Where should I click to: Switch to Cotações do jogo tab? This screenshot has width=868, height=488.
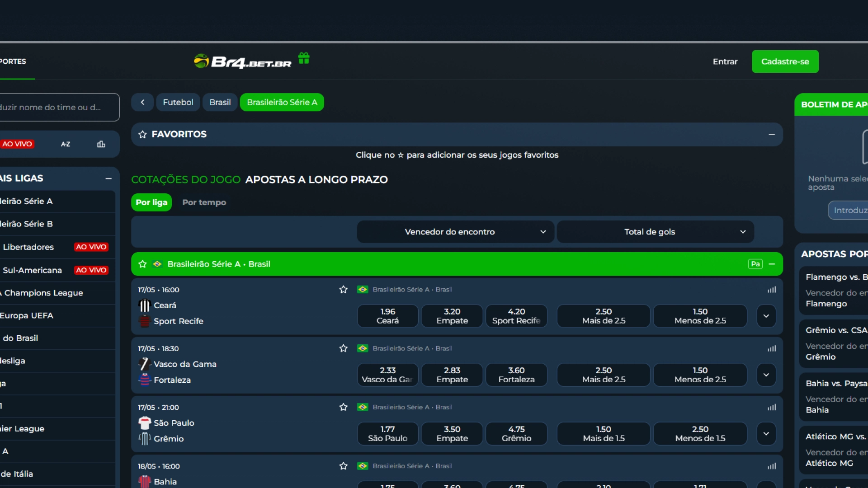pyautogui.click(x=186, y=179)
